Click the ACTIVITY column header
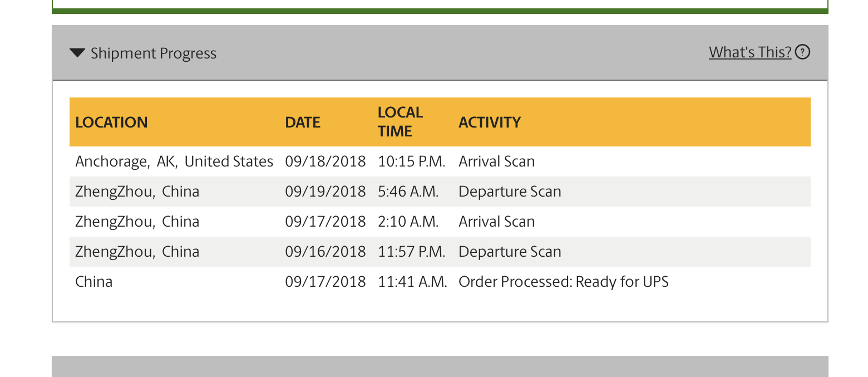 490,123
